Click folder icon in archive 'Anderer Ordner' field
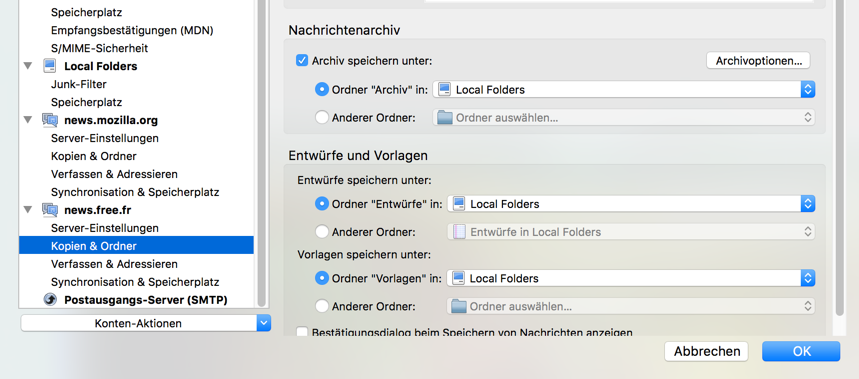Image resolution: width=859 pixels, height=379 pixels. 444,117
